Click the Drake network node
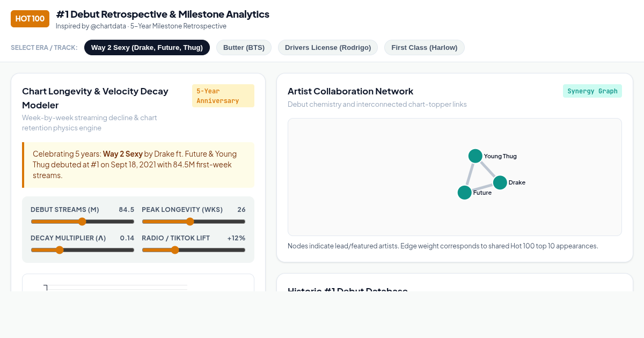644x338 pixels. [500, 182]
